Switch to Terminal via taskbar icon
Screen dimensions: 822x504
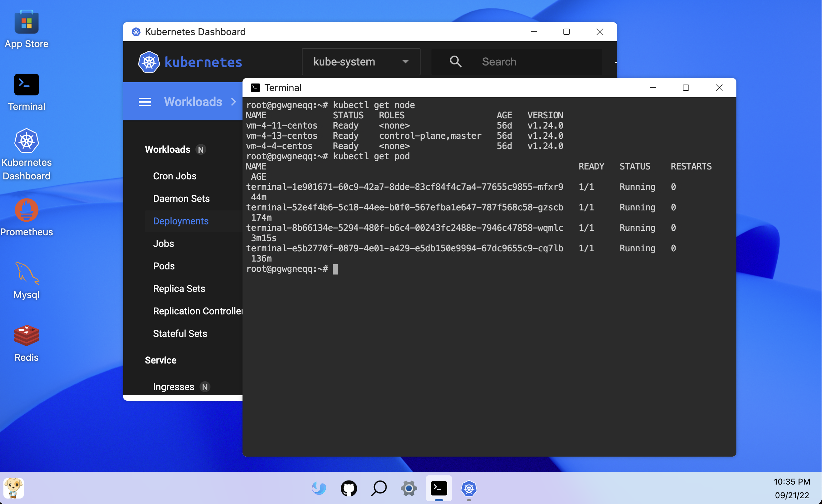point(439,488)
